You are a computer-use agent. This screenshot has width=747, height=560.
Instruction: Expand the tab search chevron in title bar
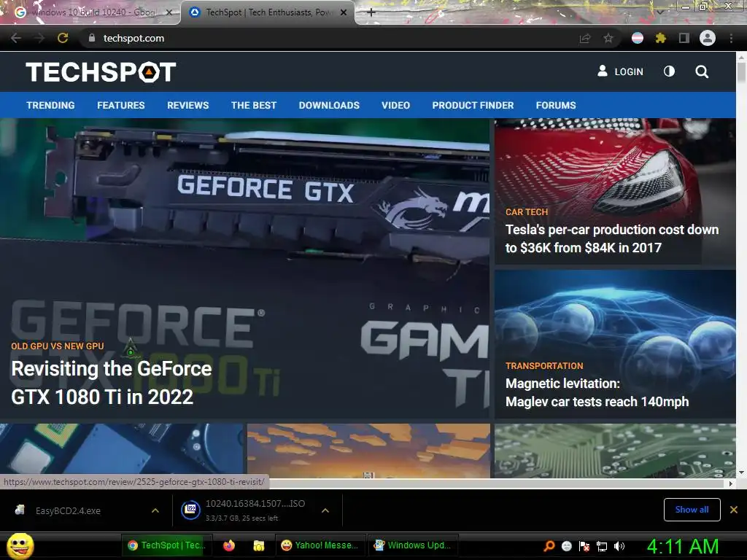659,12
